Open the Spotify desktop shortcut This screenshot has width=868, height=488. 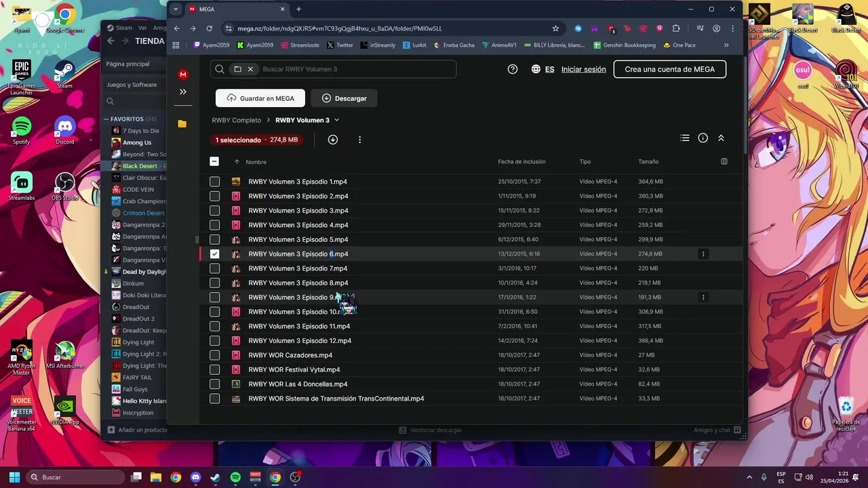[22, 130]
